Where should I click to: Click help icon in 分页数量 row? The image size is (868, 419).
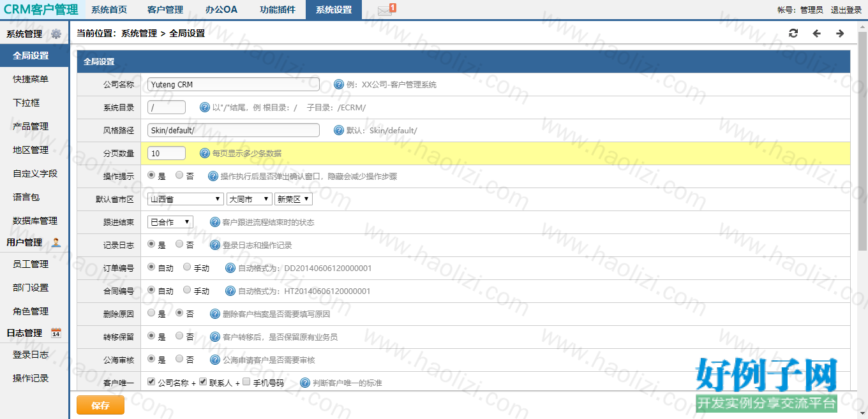(x=205, y=153)
